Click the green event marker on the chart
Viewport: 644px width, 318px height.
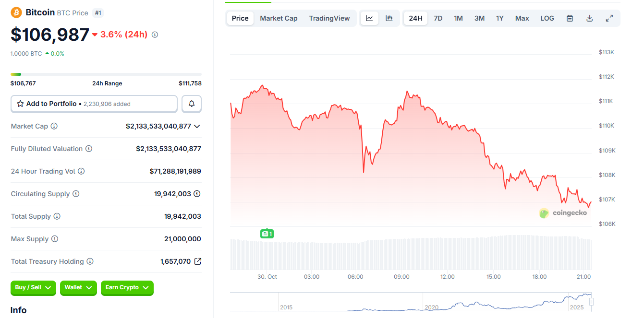point(267,233)
